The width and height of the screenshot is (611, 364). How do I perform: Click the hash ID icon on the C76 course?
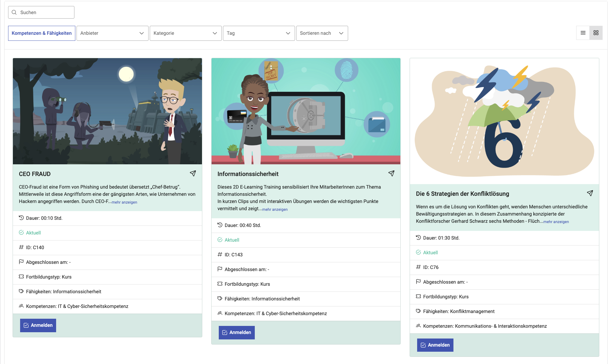[418, 267]
